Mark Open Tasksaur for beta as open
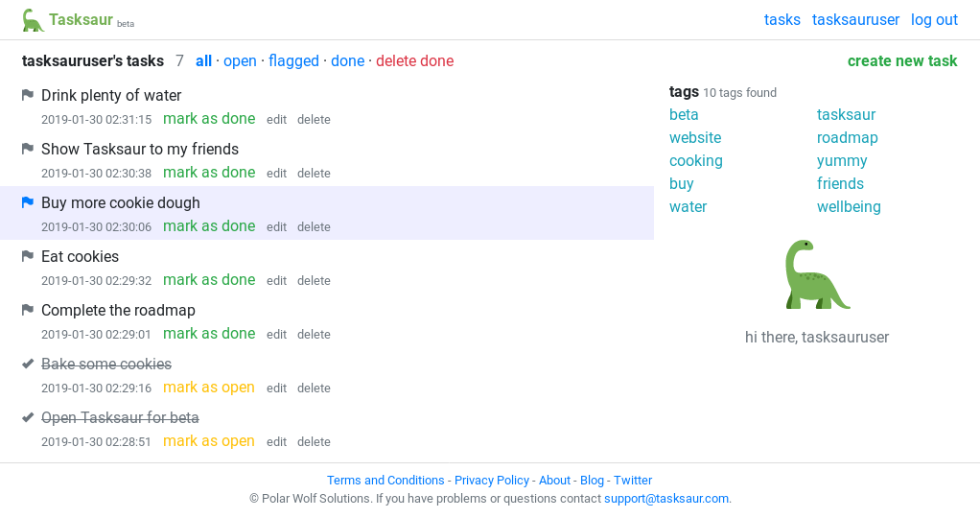980x518 pixels. click(x=209, y=441)
